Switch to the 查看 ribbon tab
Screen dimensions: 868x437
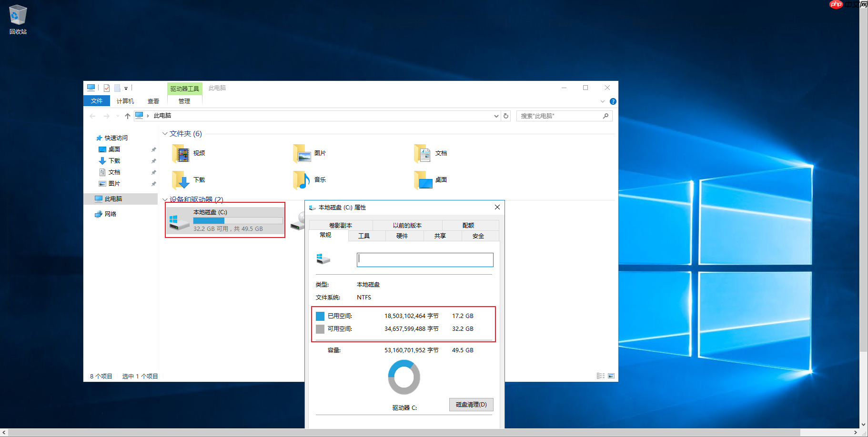coord(153,101)
